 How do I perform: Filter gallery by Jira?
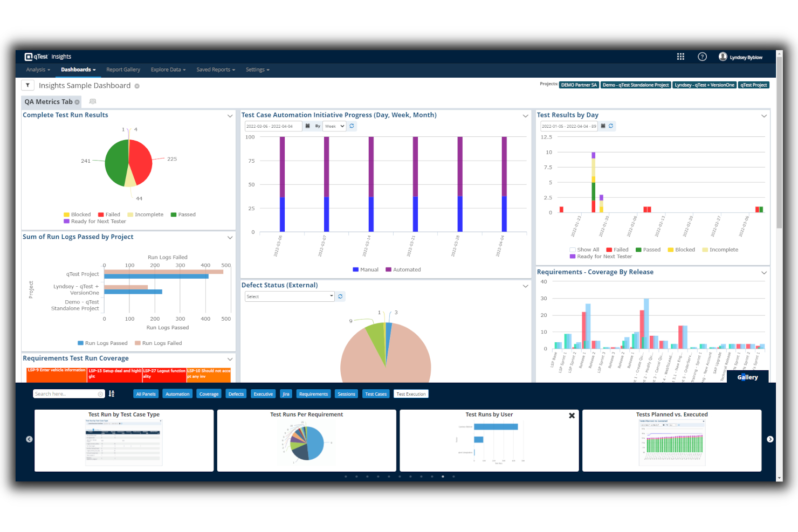point(286,394)
